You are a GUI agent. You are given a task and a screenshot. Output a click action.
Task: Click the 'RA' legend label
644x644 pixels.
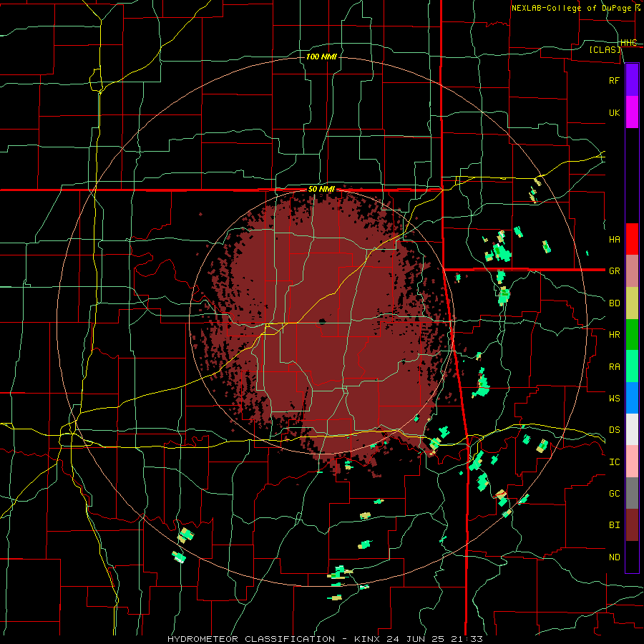point(614,367)
